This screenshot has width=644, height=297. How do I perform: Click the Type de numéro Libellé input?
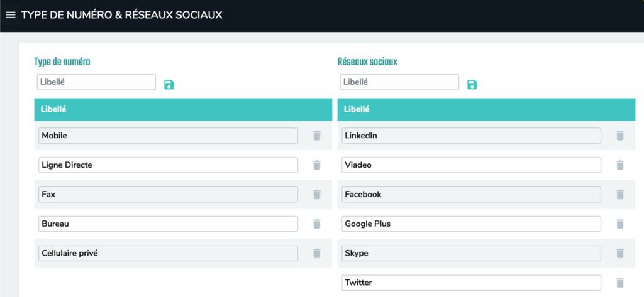pyautogui.click(x=96, y=82)
